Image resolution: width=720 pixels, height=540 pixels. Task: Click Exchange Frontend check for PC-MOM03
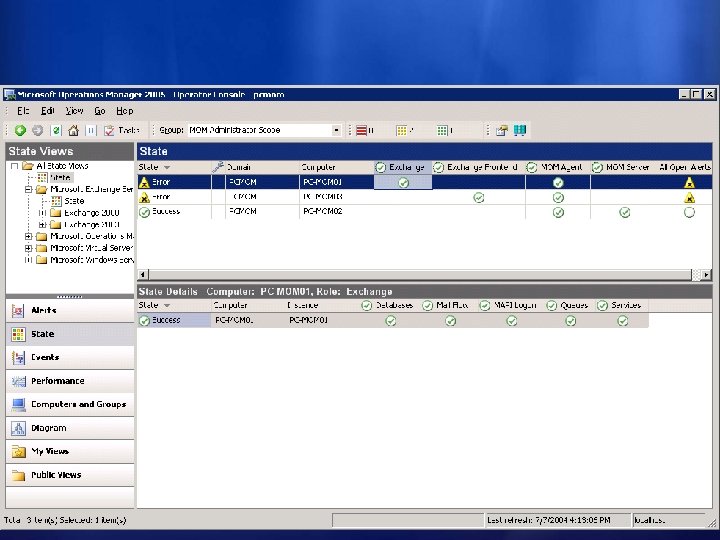(478, 197)
